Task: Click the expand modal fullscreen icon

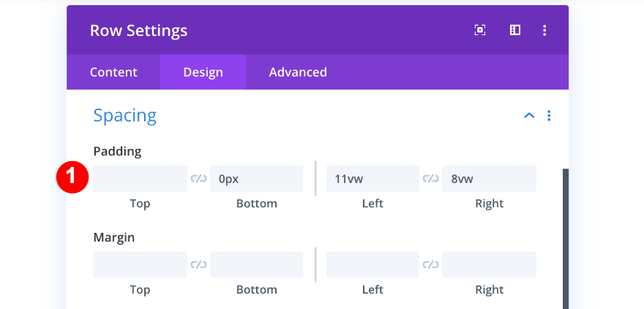Action: (x=480, y=30)
